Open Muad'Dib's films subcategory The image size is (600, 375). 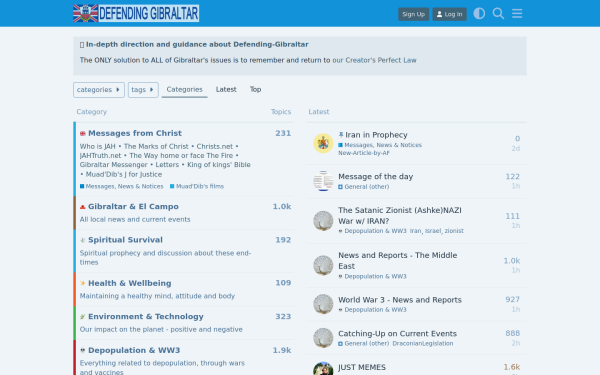(197, 186)
